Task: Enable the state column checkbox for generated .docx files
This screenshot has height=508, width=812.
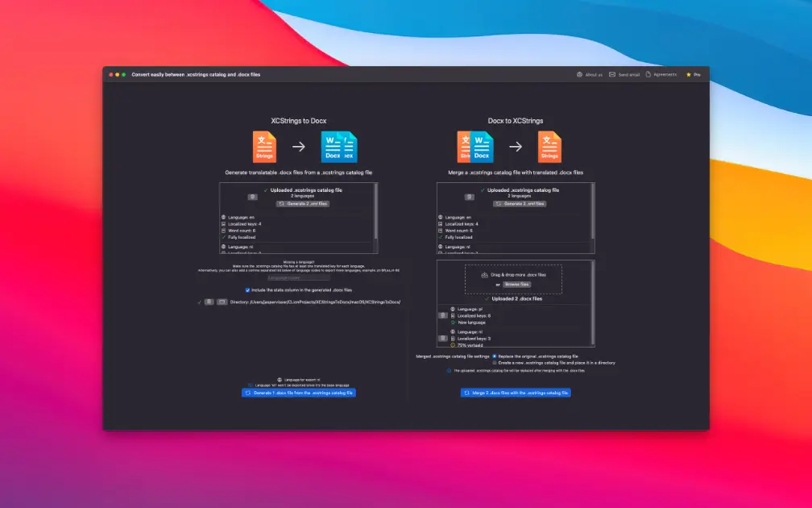Action: pos(247,290)
